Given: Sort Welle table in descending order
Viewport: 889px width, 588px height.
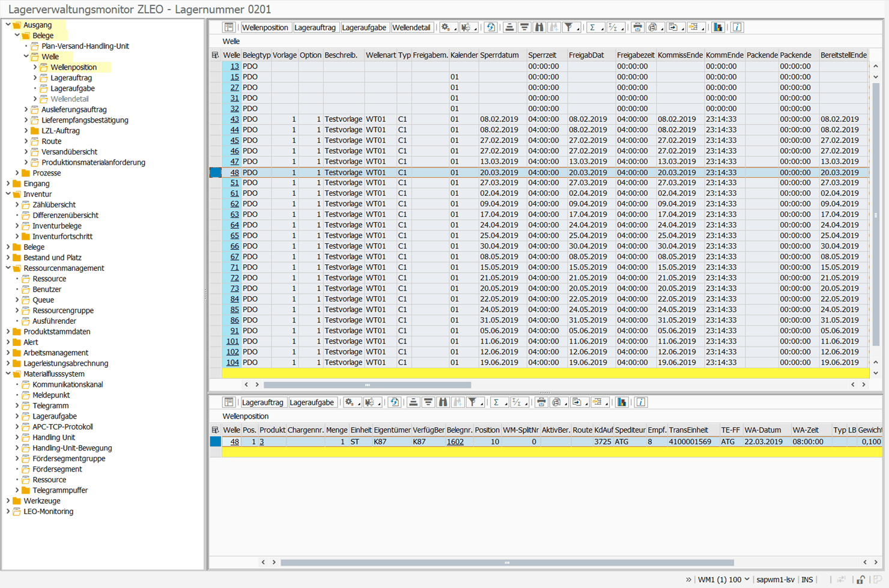Looking at the screenshot, I should click(x=524, y=27).
